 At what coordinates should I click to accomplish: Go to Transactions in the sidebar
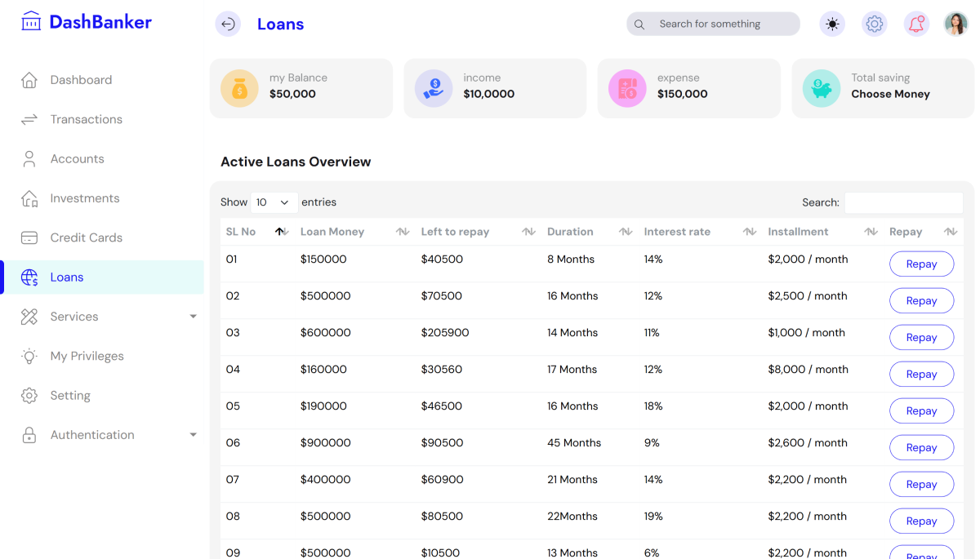86,119
